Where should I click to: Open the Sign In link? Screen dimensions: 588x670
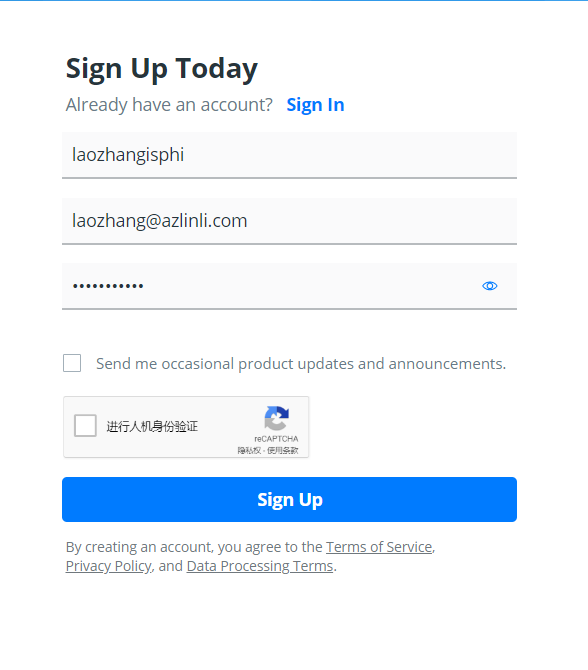coord(315,105)
